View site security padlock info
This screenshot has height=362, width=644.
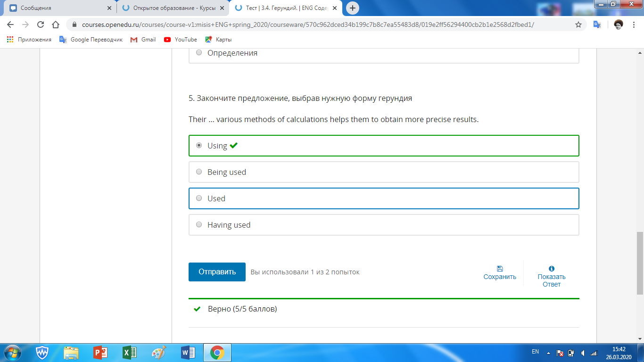pos(74,25)
